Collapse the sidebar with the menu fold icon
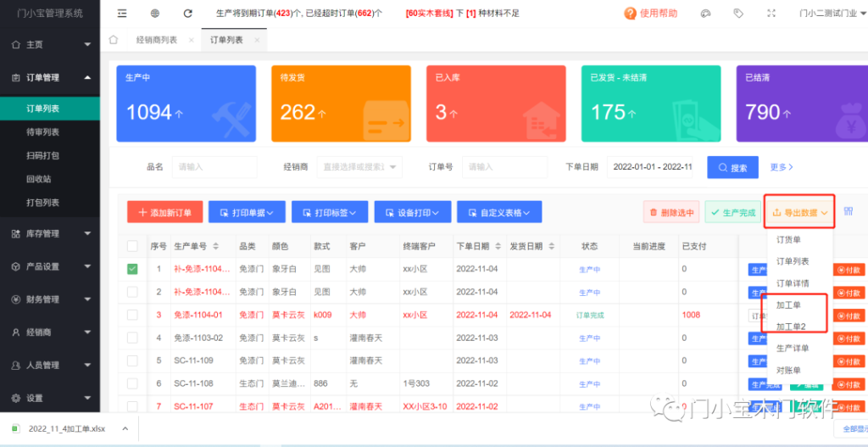 (x=123, y=14)
